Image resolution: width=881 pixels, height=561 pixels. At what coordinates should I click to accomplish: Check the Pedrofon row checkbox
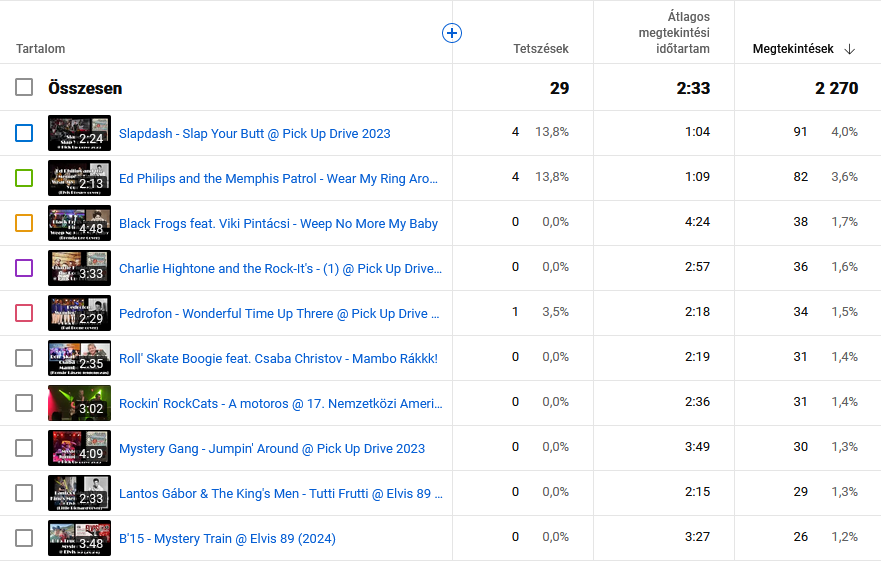pyautogui.click(x=24, y=313)
